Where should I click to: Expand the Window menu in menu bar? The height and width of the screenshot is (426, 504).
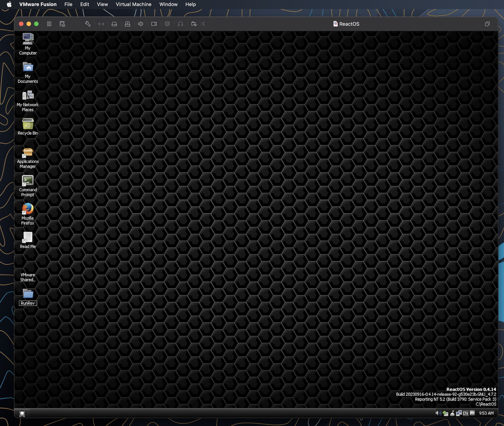[168, 4]
